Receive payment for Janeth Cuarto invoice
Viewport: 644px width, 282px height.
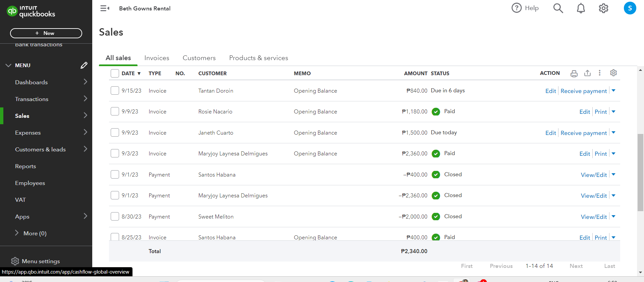(x=584, y=133)
